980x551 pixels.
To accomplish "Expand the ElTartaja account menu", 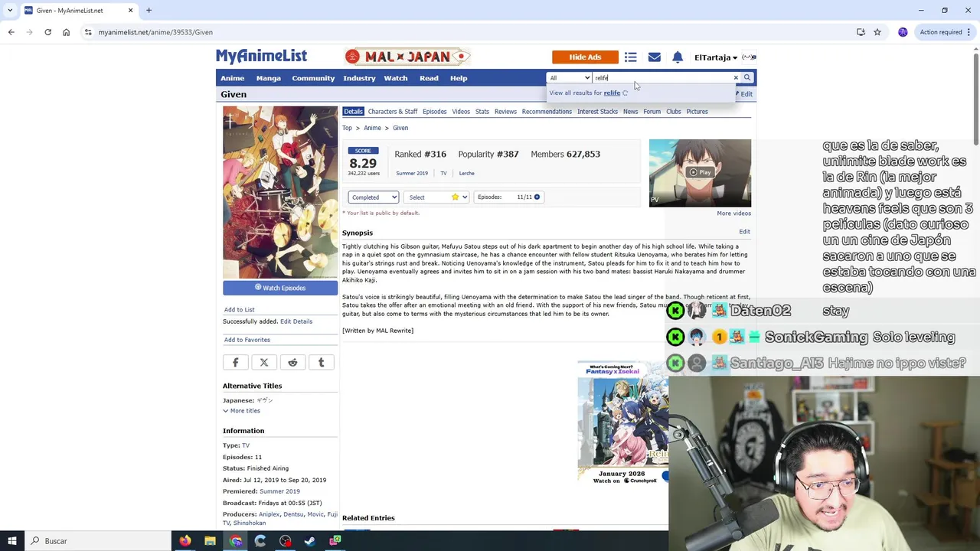I will coord(716,57).
